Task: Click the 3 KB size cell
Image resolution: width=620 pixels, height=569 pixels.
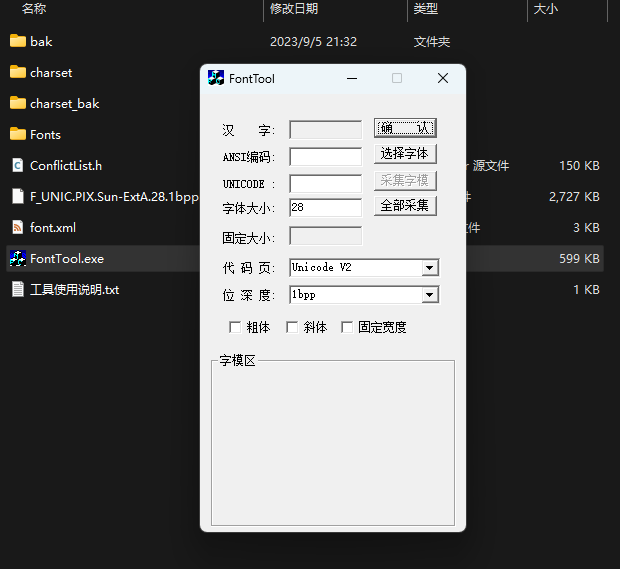Action: (x=586, y=227)
